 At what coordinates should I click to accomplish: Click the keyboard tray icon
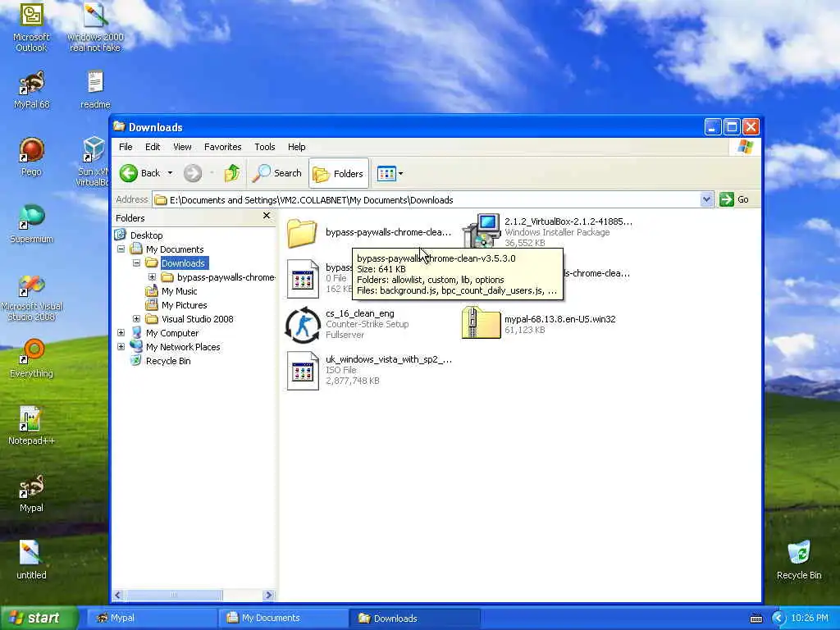pyautogui.click(x=756, y=619)
